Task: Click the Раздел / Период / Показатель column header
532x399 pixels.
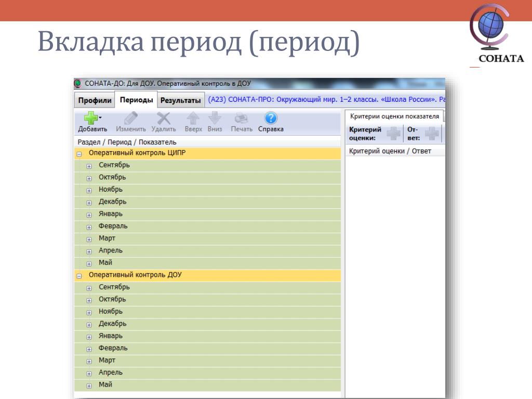Action: 207,142
